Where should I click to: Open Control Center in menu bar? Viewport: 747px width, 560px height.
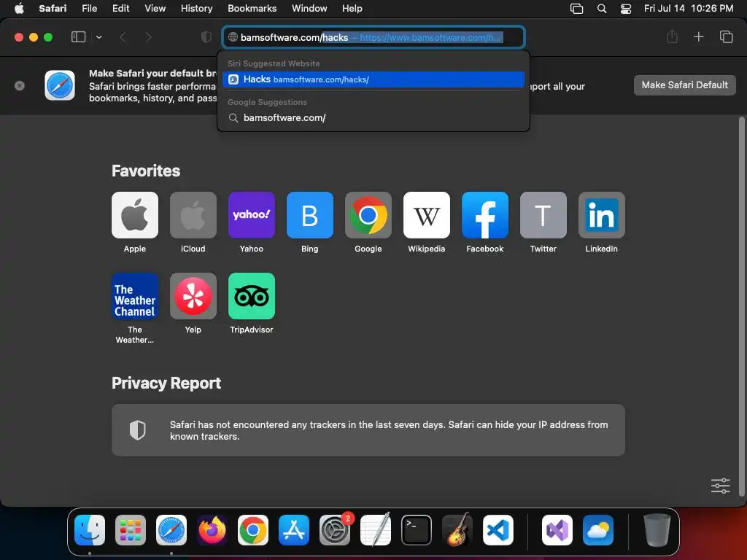pos(625,9)
